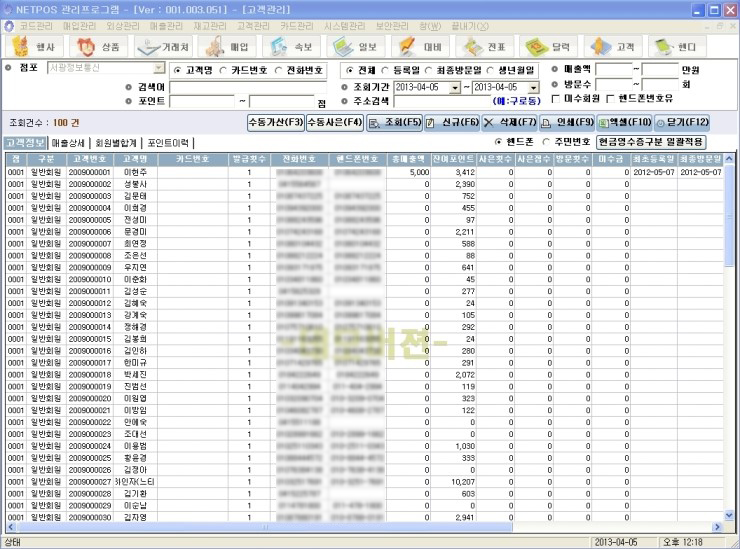Viewport: 740px width, 549px height.
Task: Switch to the 포인트이력 tab
Action: [168, 143]
